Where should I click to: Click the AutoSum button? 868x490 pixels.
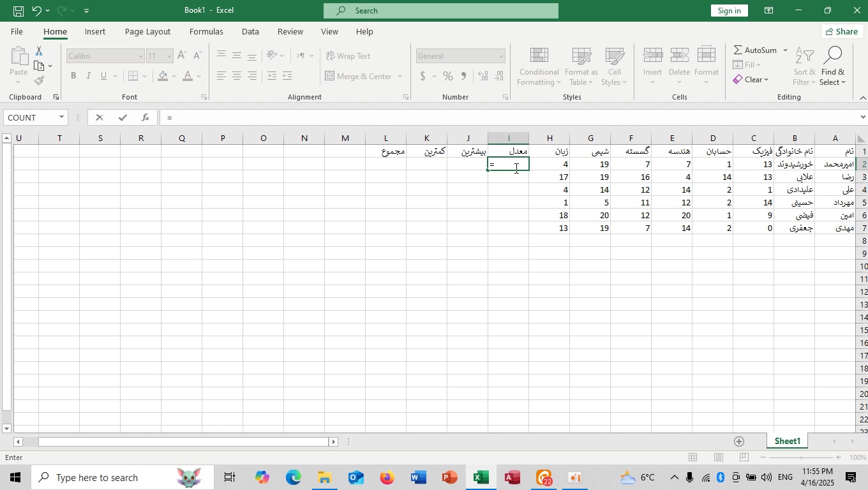[756, 50]
